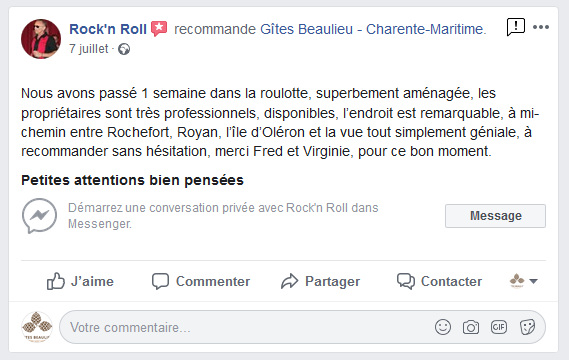569x360 pixels.
Task: Click the Messenger lightning bubble icon
Action: pyautogui.click(x=39, y=216)
